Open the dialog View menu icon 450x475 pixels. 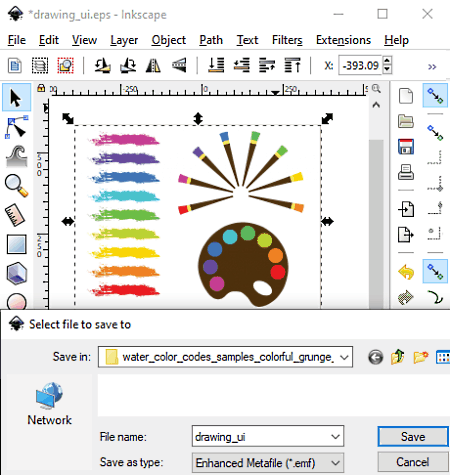click(x=443, y=357)
